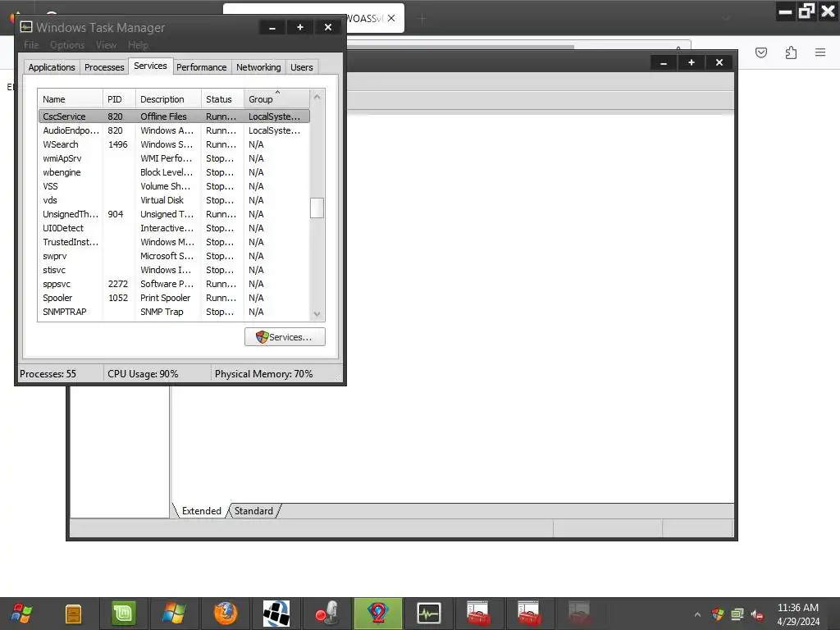
Task: Click the dimmed toolbox taskbar icon
Action: pyautogui.click(x=579, y=614)
